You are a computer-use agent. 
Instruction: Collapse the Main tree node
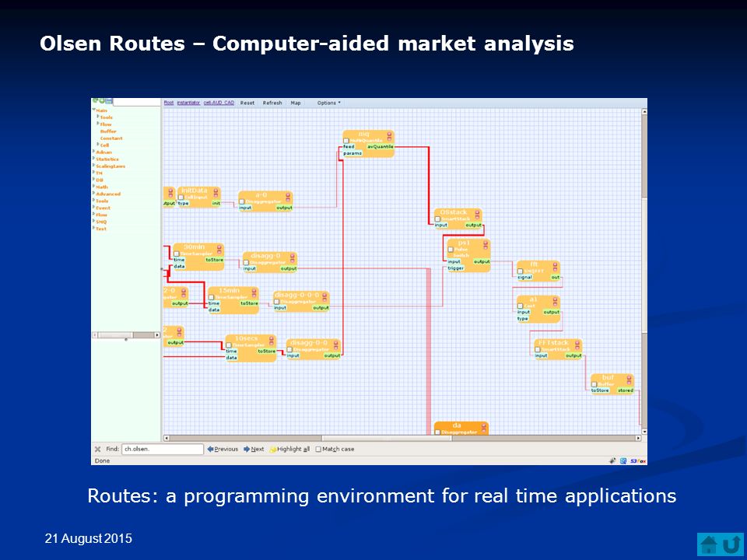click(x=94, y=110)
